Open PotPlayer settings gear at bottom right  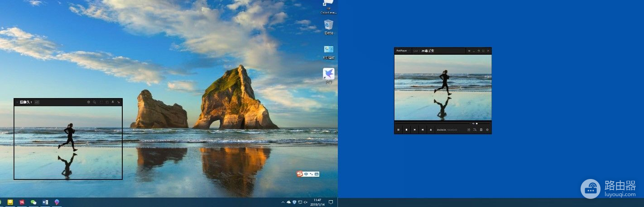(x=487, y=130)
